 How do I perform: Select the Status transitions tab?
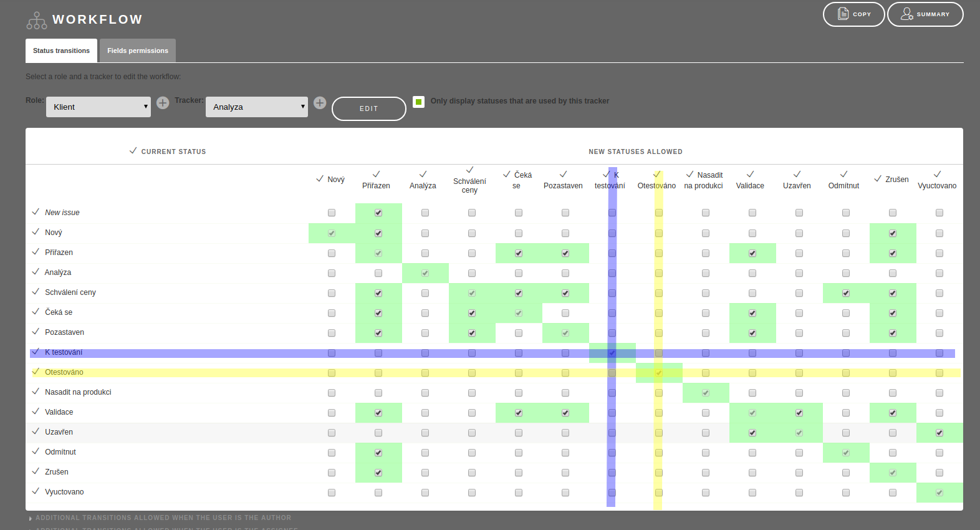point(61,51)
